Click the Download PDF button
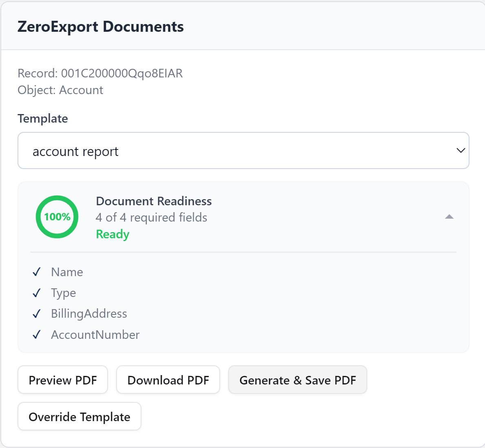The height and width of the screenshot is (448, 485). (168, 380)
